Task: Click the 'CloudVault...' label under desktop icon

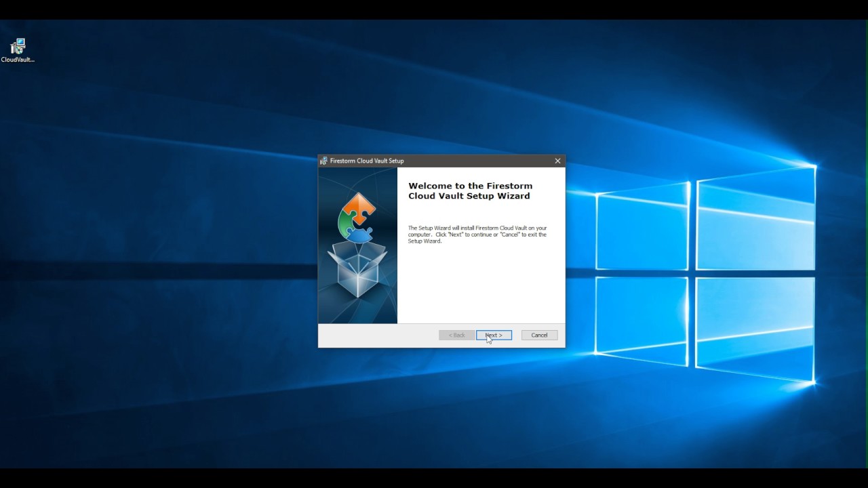Action: [x=18, y=60]
